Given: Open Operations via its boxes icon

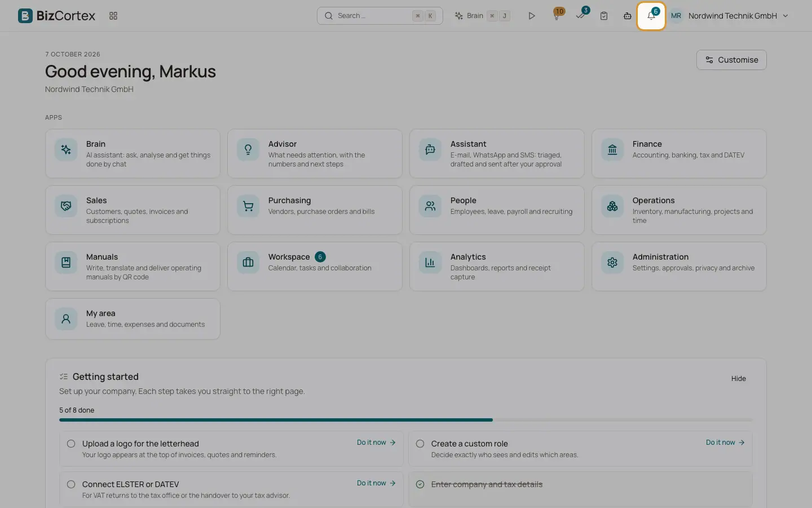Looking at the screenshot, I should 612,206.
